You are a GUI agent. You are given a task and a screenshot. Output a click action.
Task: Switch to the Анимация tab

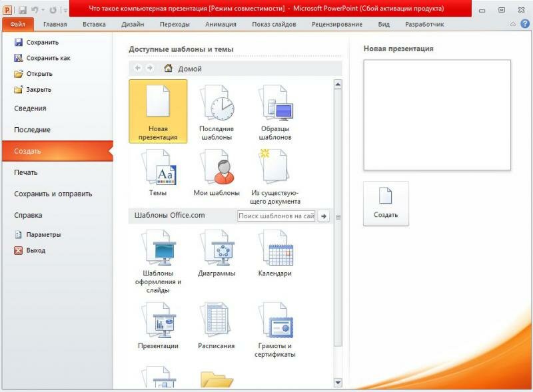pos(221,24)
